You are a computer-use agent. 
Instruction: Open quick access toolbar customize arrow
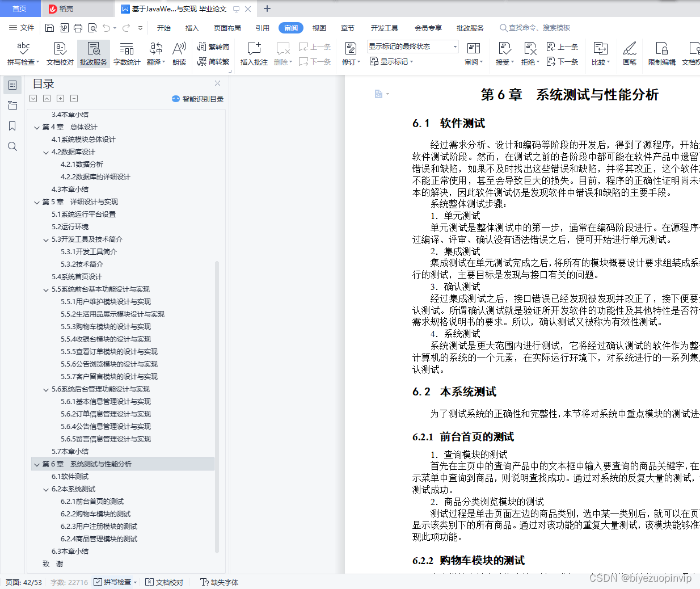click(x=140, y=28)
